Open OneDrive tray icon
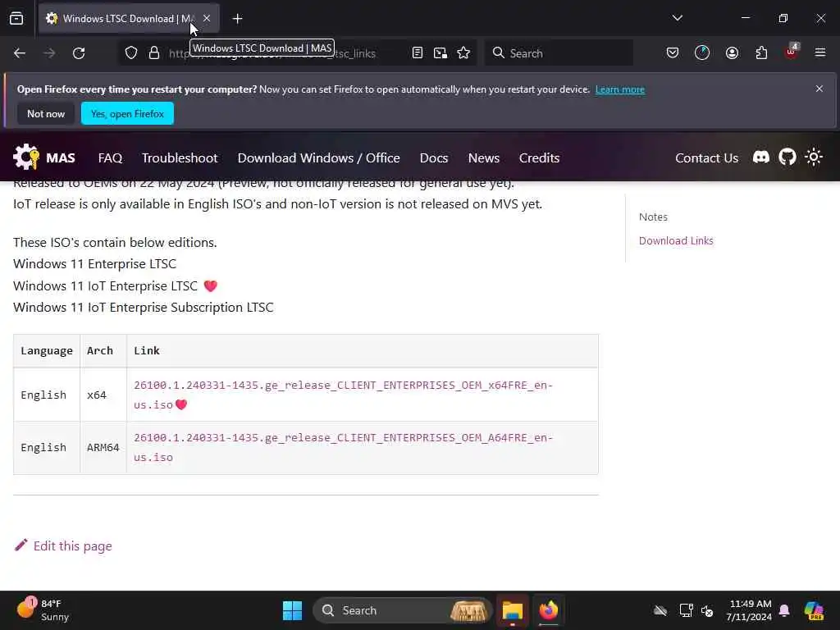The image size is (840, 630). point(660,610)
